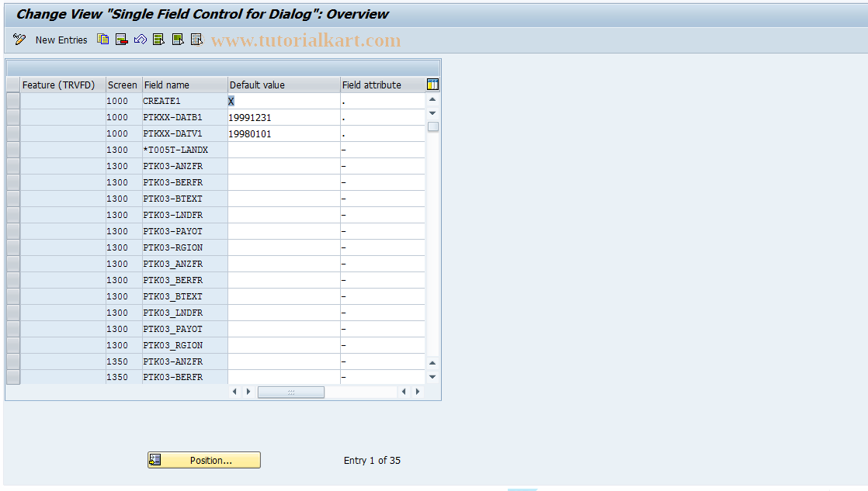868x491 pixels.
Task: Click the field name PTK03_PAYOT
Action: [x=172, y=329]
